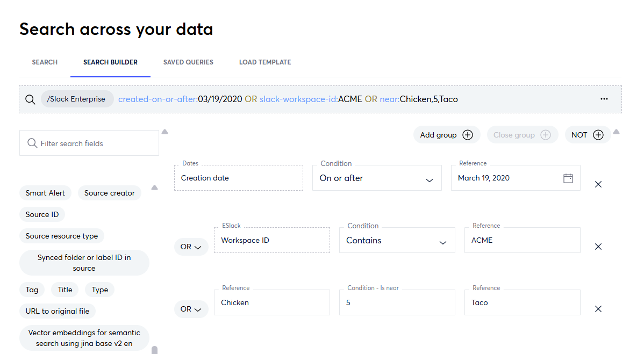644x354 pixels.
Task: Open the three-dots query options menu
Action: click(x=604, y=99)
